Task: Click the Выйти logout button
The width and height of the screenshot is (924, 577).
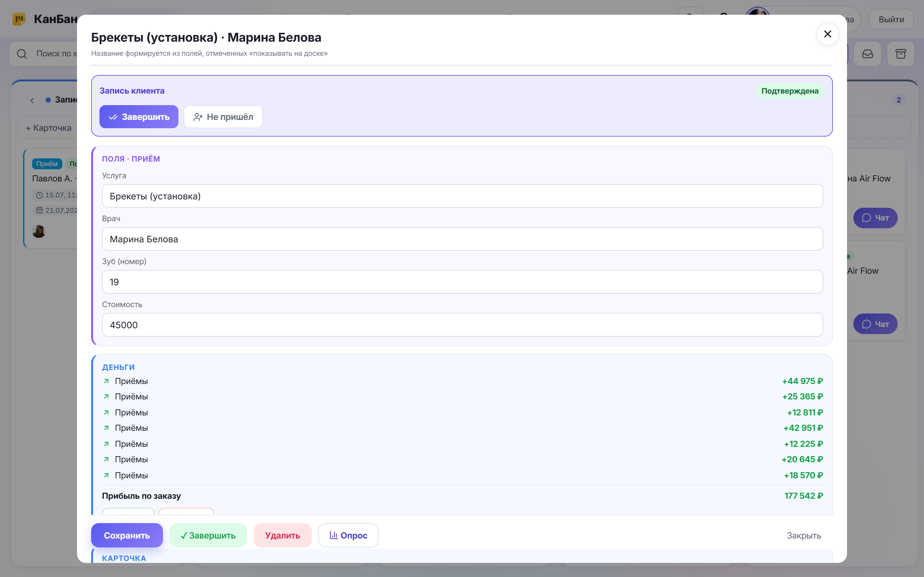Action: pyautogui.click(x=891, y=20)
